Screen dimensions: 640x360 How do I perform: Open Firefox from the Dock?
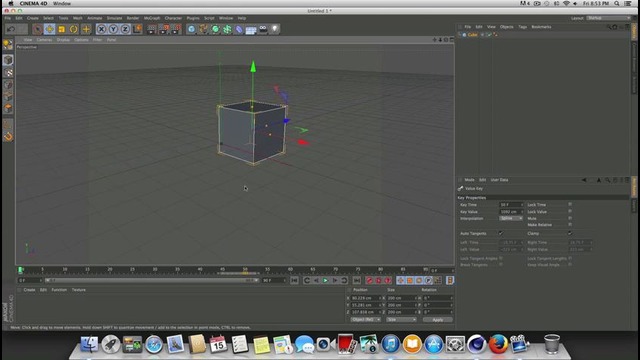[x=498, y=344]
